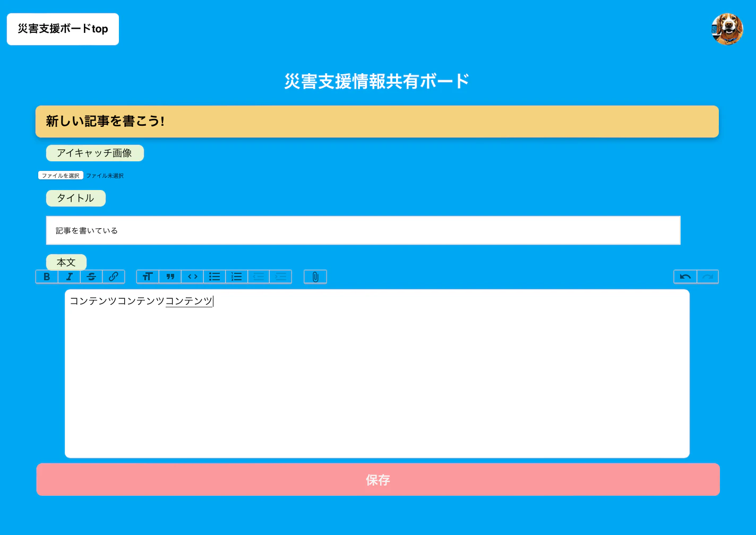Click the 新しい記事を書こう! banner
Screen dimensions: 756x535
tap(377, 122)
